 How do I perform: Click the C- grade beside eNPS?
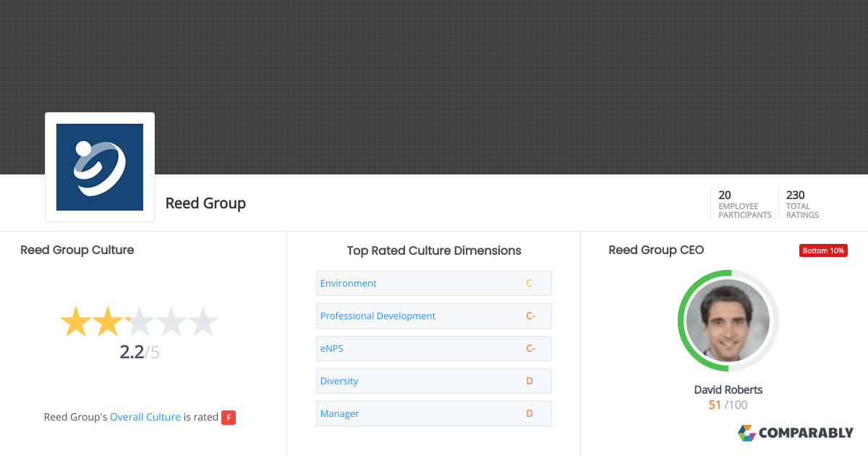pyautogui.click(x=531, y=348)
